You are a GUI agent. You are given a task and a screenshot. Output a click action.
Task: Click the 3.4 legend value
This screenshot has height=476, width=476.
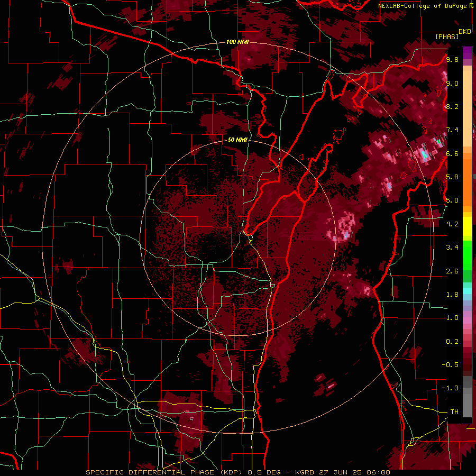click(452, 248)
